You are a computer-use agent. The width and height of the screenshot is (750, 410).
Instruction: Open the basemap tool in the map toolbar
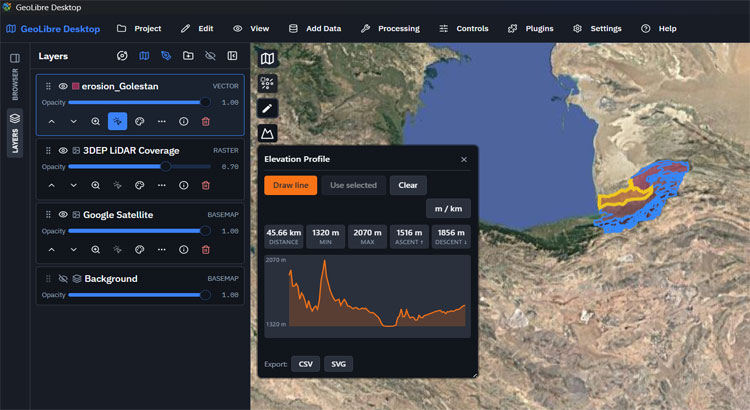[267, 59]
